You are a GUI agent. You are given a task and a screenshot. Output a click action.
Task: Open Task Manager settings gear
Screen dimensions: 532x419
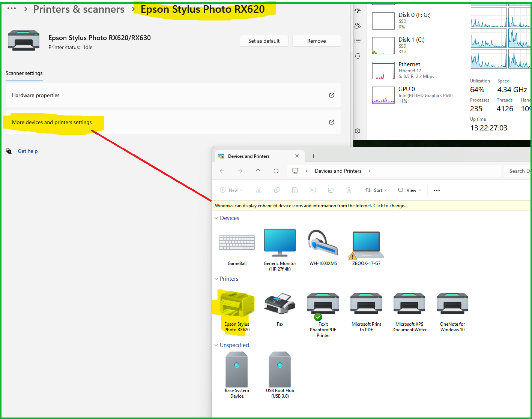[358, 131]
